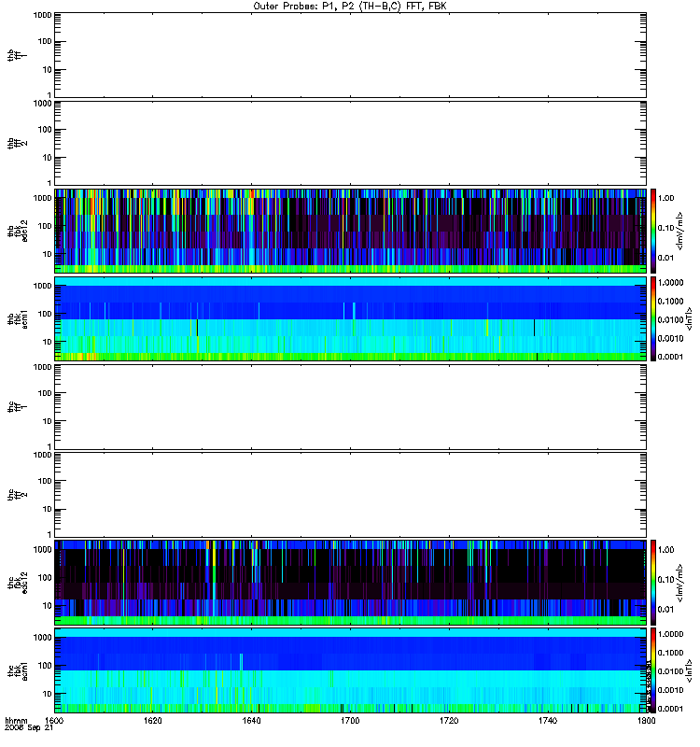
Task: Click the empty thb fff 2 plot panel
Action: (x=351, y=144)
